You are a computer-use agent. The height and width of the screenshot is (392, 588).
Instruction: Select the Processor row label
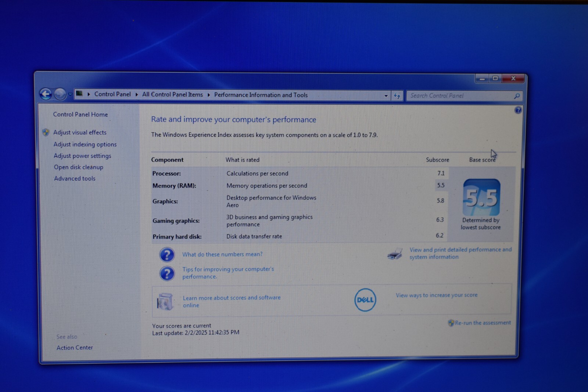coord(166,173)
